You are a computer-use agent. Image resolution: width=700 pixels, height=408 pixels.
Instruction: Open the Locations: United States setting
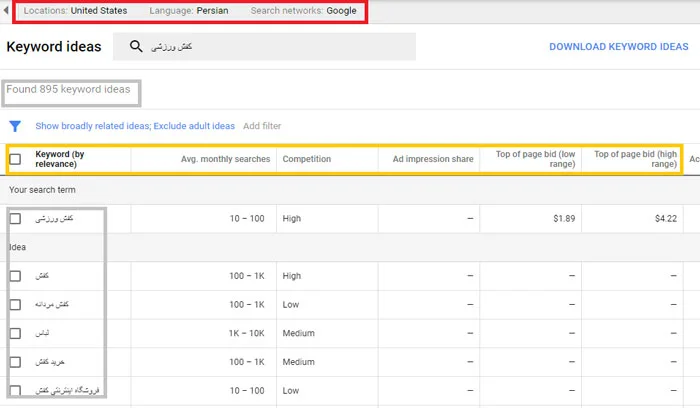(x=75, y=10)
